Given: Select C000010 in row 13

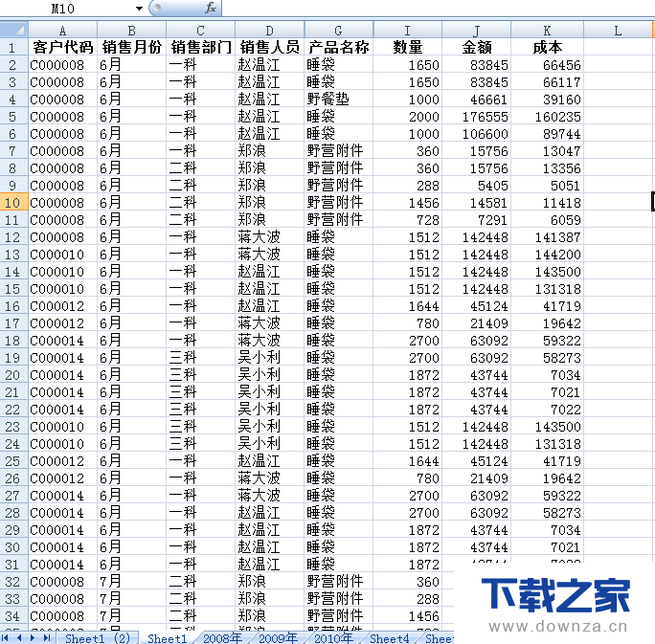Looking at the screenshot, I should coord(62,255).
